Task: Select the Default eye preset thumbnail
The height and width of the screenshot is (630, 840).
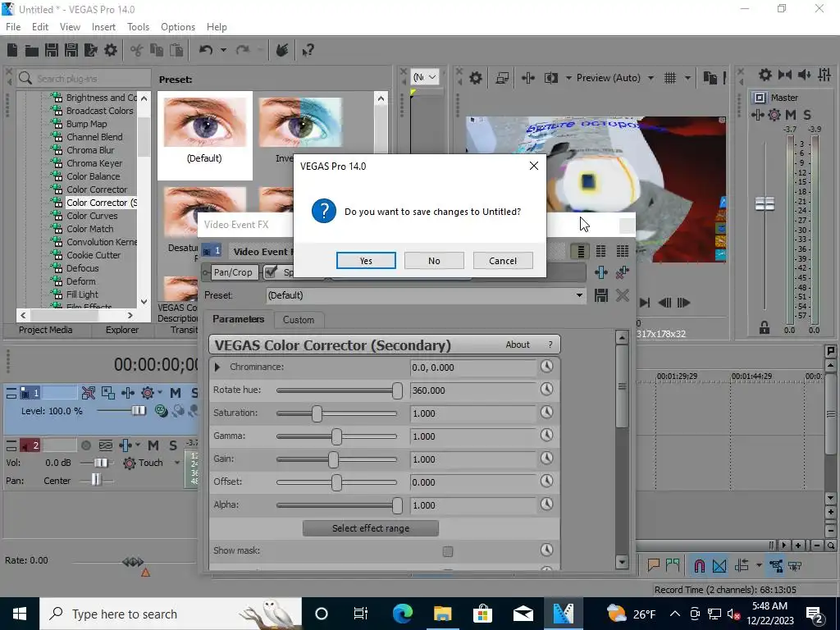Action: [204, 123]
